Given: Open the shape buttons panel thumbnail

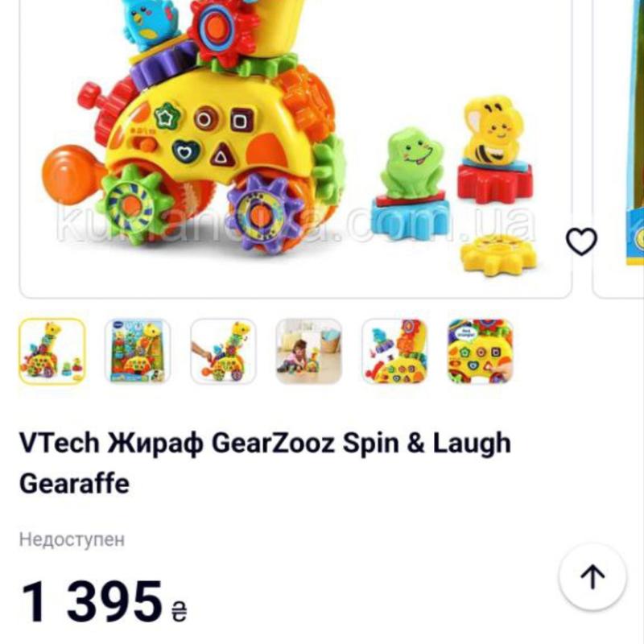Looking at the screenshot, I should point(481,351).
